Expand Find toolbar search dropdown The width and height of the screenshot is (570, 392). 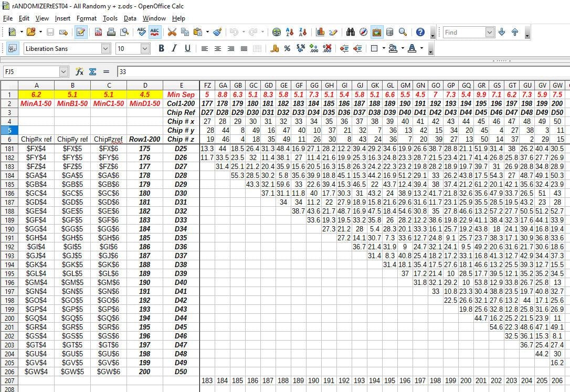point(490,33)
